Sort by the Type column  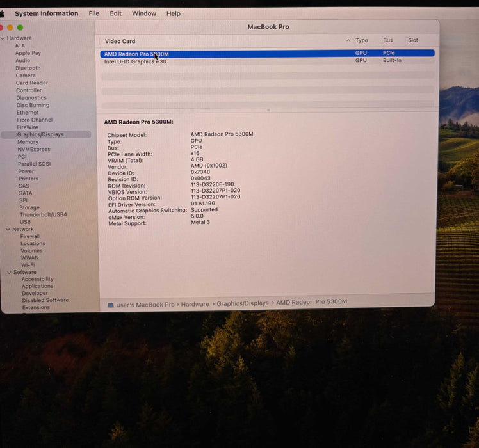tap(361, 40)
